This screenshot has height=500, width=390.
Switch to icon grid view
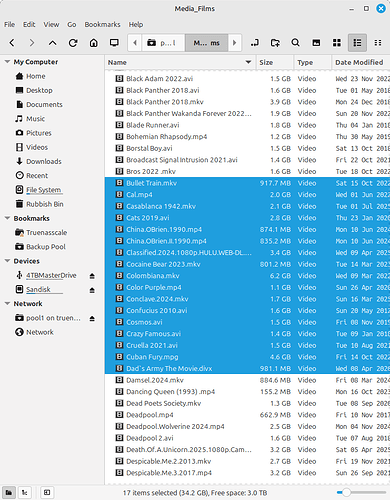337,43
